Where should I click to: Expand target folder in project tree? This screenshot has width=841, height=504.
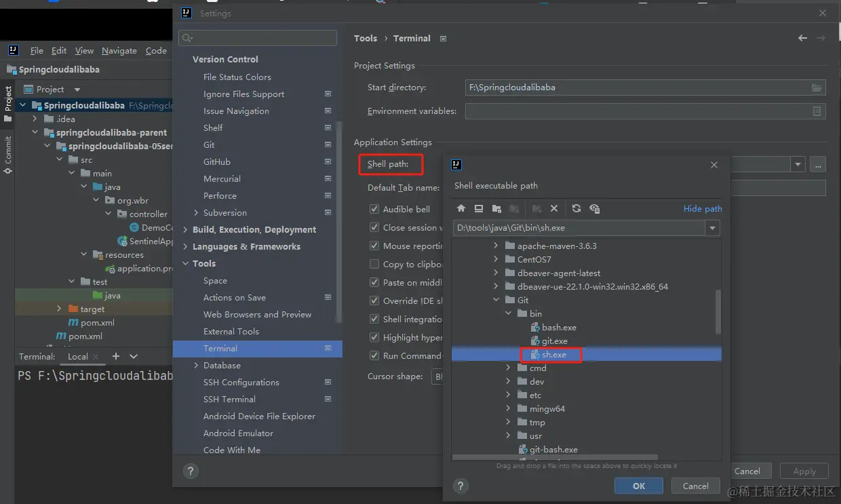[x=60, y=309]
